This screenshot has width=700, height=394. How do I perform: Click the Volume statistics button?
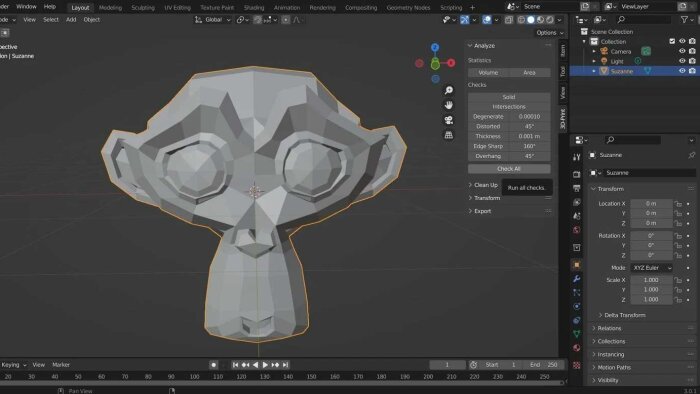(488, 72)
